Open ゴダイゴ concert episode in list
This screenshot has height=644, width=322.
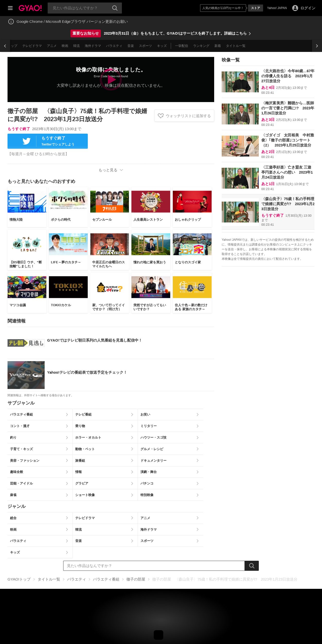coord(268,146)
